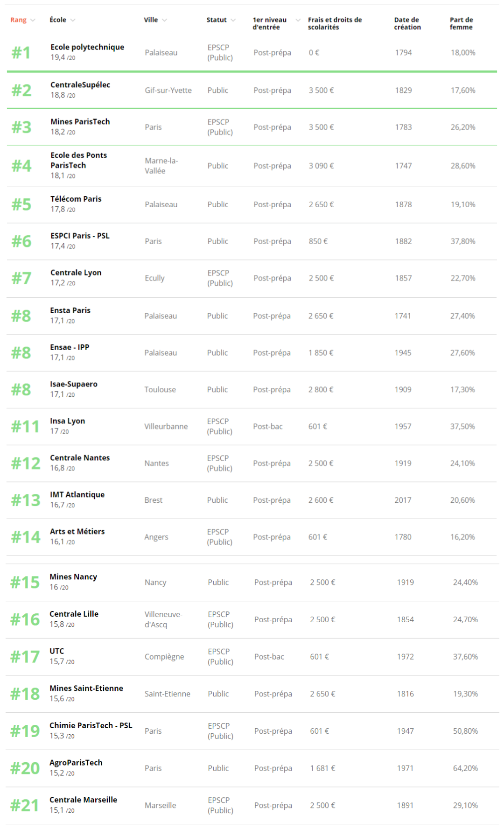
Task: Open Télécom Paris school link
Action: point(76,199)
